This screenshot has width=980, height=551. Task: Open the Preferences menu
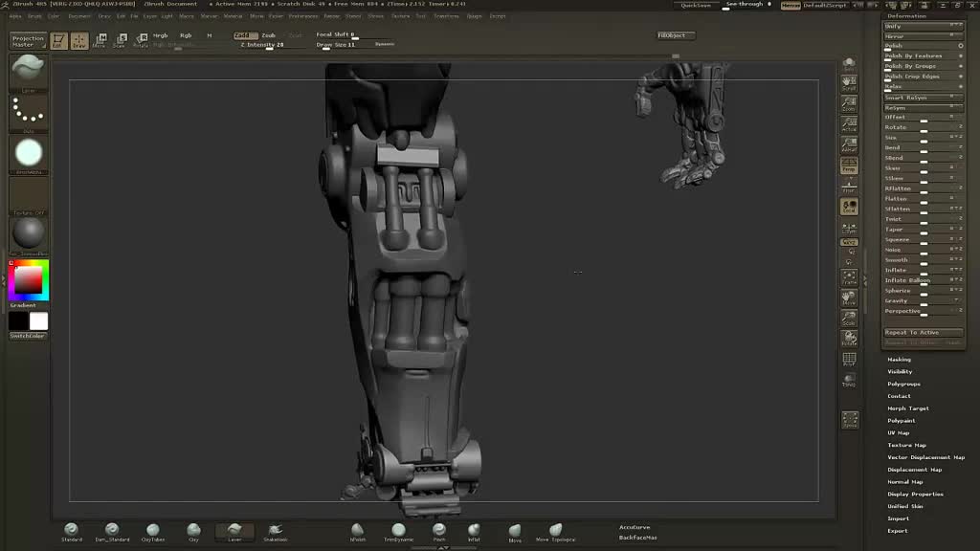pos(303,16)
